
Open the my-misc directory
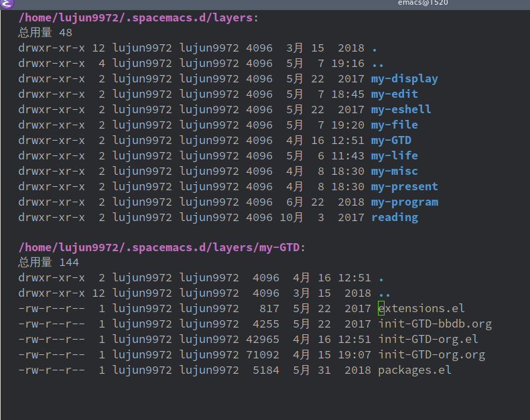(394, 171)
